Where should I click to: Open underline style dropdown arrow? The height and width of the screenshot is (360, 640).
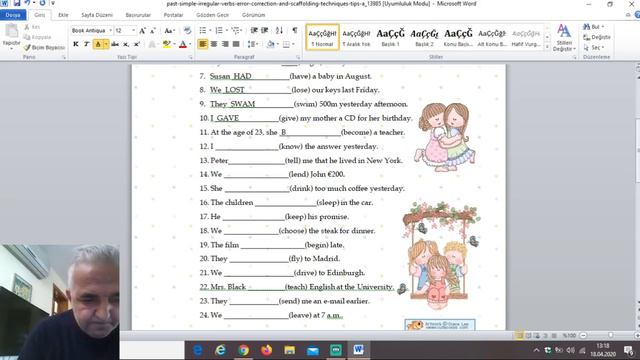[x=106, y=44]
